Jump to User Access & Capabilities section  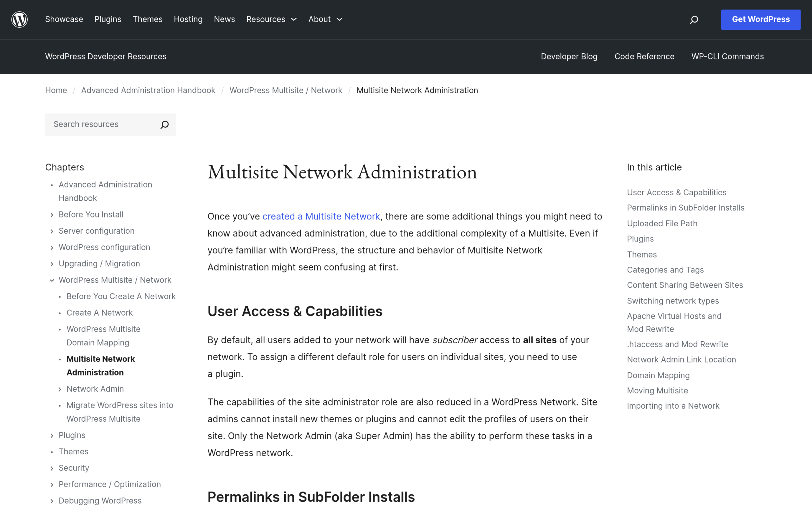(x=677, y=192)
